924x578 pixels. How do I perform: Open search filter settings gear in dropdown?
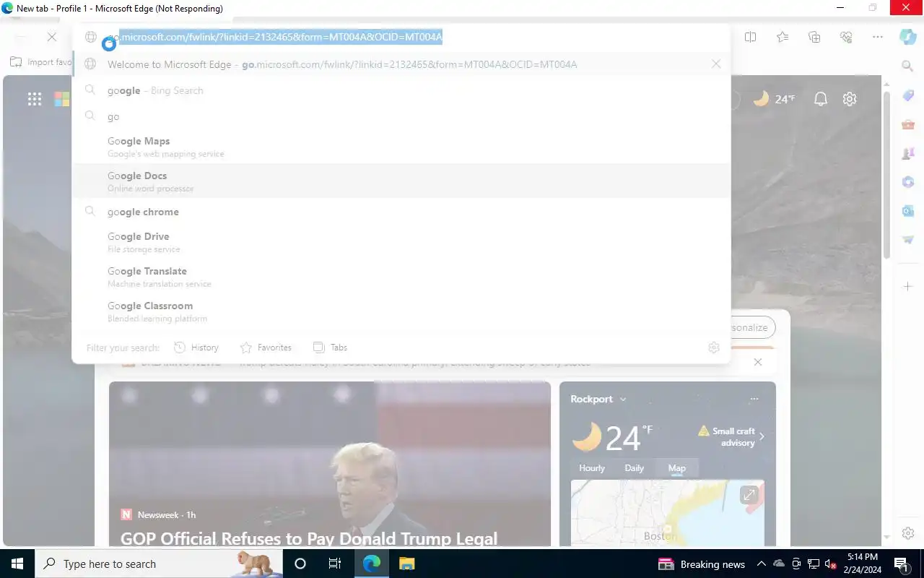[714, 348]
